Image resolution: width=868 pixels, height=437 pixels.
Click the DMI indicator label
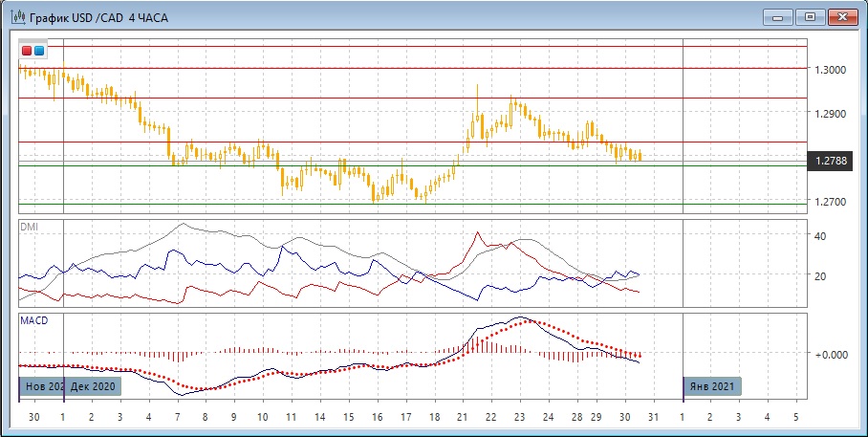pyautogui.click(x=30, y=227)
